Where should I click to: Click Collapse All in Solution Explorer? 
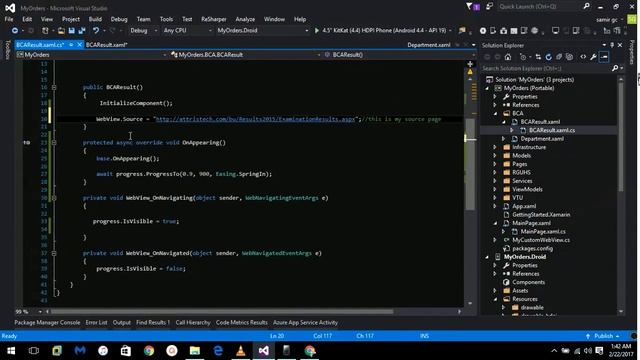[x=559, y=57]
